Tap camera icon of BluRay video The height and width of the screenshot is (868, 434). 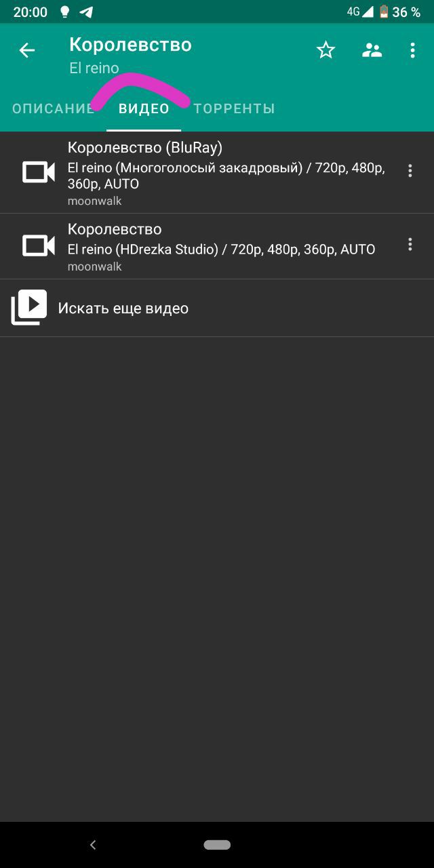(x=39, y=172)
